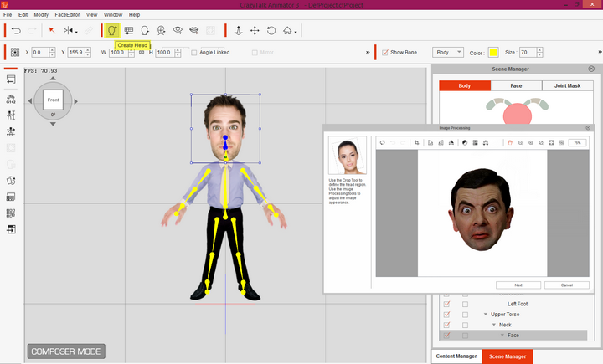Click the head with body puppet icon
This screenshot has width=603, height=364.
[161, 30]
